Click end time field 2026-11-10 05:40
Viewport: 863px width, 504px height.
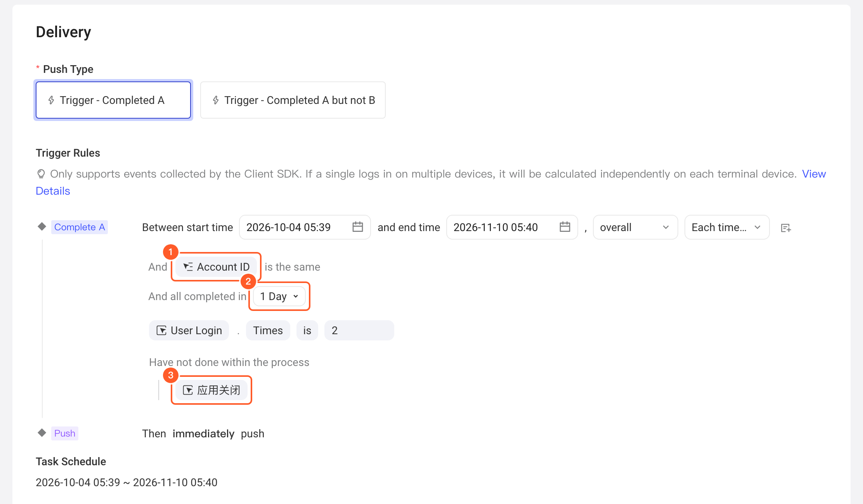coord(512,227)
